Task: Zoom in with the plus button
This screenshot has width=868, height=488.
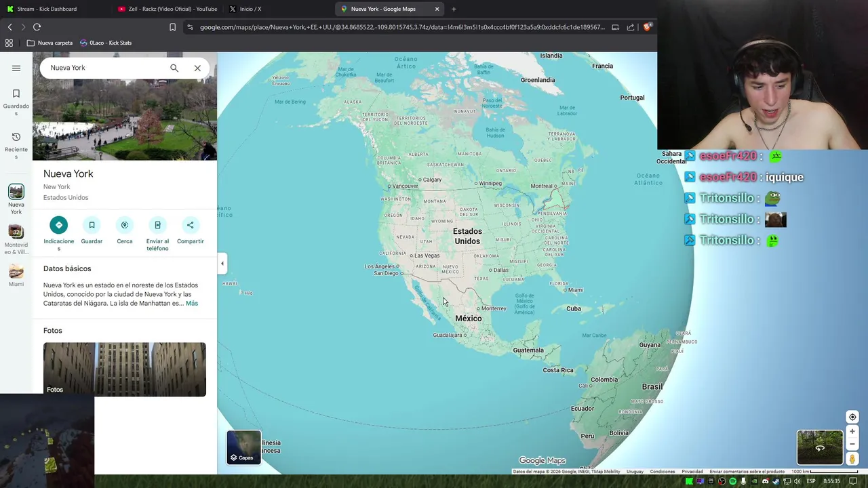Action: point(852,431)
